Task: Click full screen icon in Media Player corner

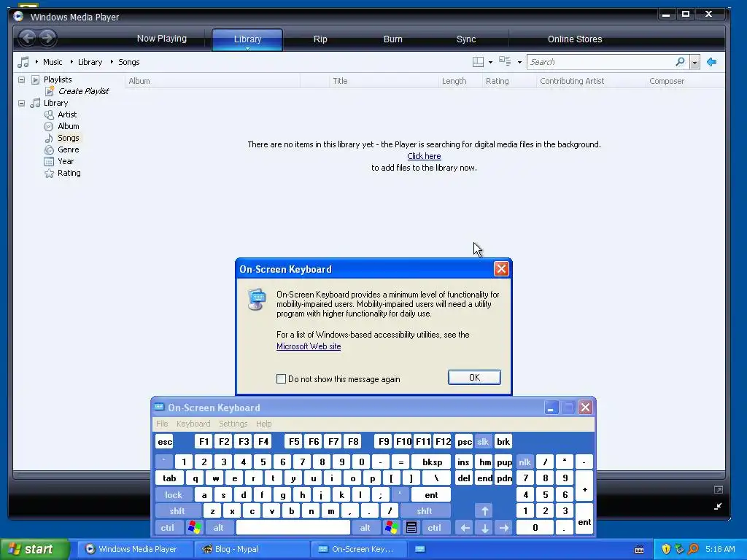Action: 719,489
